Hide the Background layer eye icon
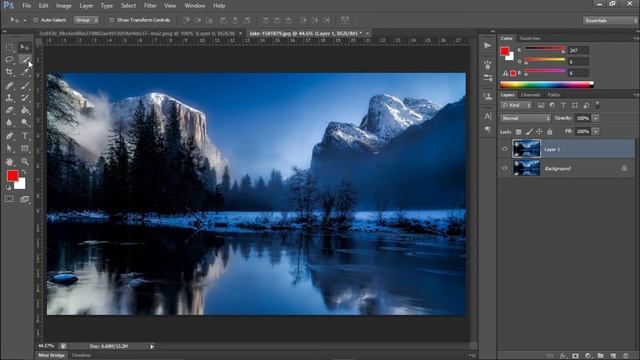640x360 pixels. tap(504, 168)
